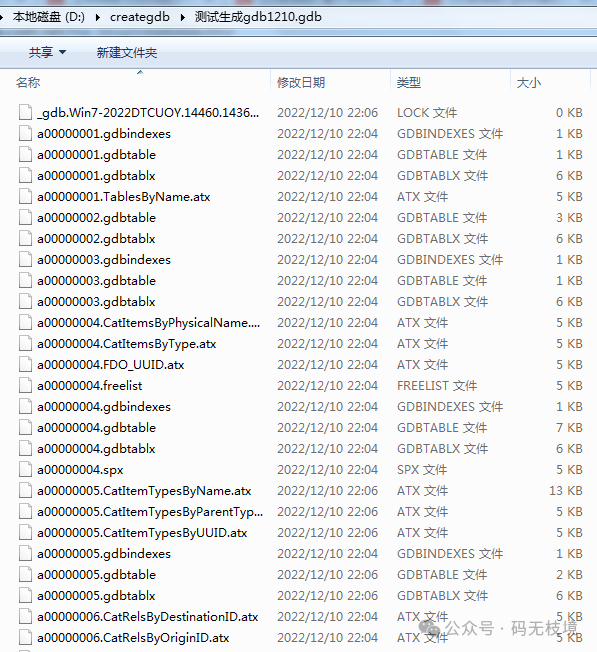Click the SPX 文件 type cell
Image resolution: width=597 pixels, height=652 pixels.
pyautogui.click(x=422, y=469)
